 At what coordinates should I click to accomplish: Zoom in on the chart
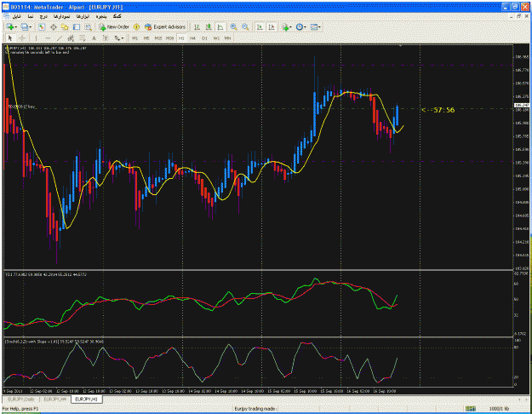click(x=233, y=26)
